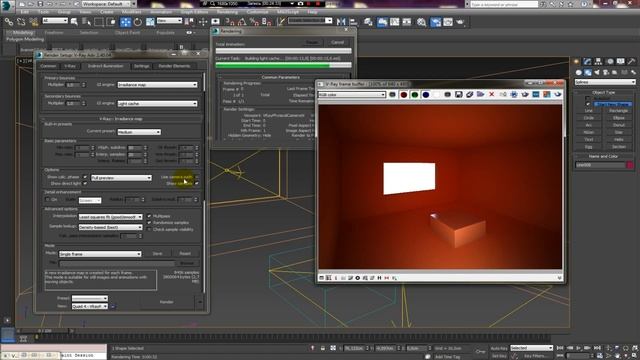Open the Splines category dropdown
Image resolution: width=640 pixels, height=360 pixels.
coord(605,82)
